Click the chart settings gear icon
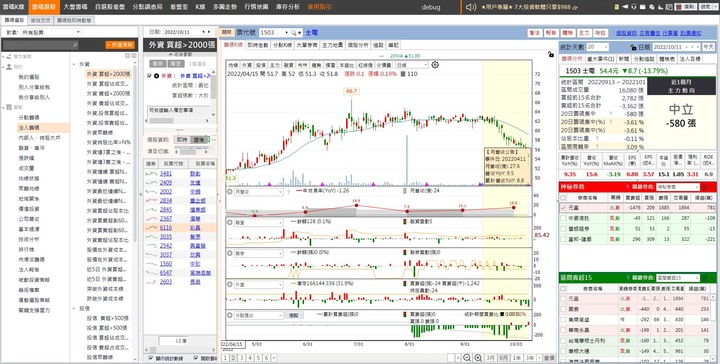Image resolution: width=720 pixels, height=364 pixels. (x=435, y=65)
